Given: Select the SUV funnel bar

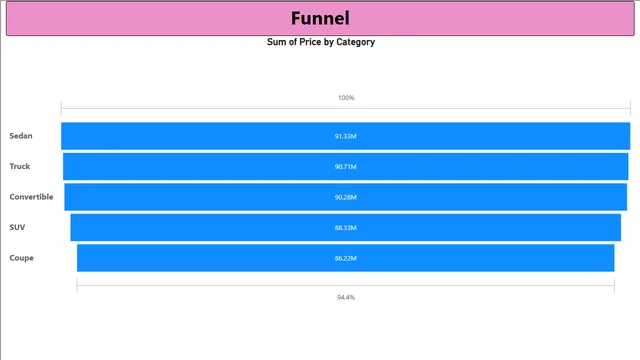Looking at the screenshot, I should pyautogui.click(x=345, y=227).
